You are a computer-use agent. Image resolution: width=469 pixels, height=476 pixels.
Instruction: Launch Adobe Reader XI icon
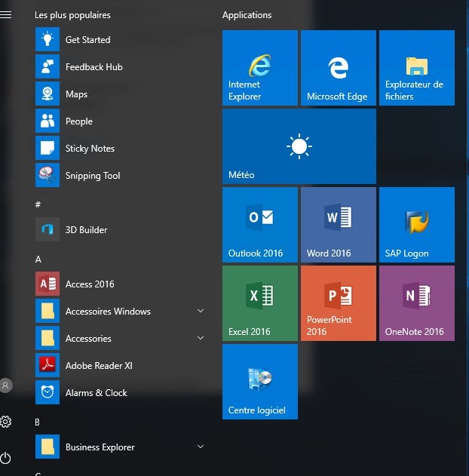tap(48, 365)
